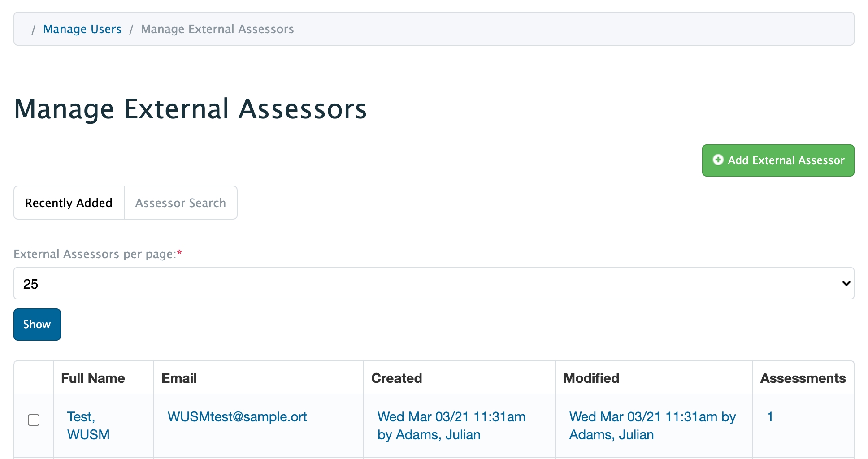Select the Created timestamp by Adams, Julian
868x459 pixels.
pos(451,425)
